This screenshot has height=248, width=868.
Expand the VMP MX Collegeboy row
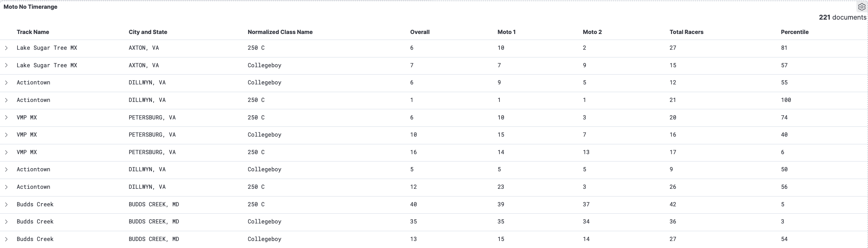point(6,135)
